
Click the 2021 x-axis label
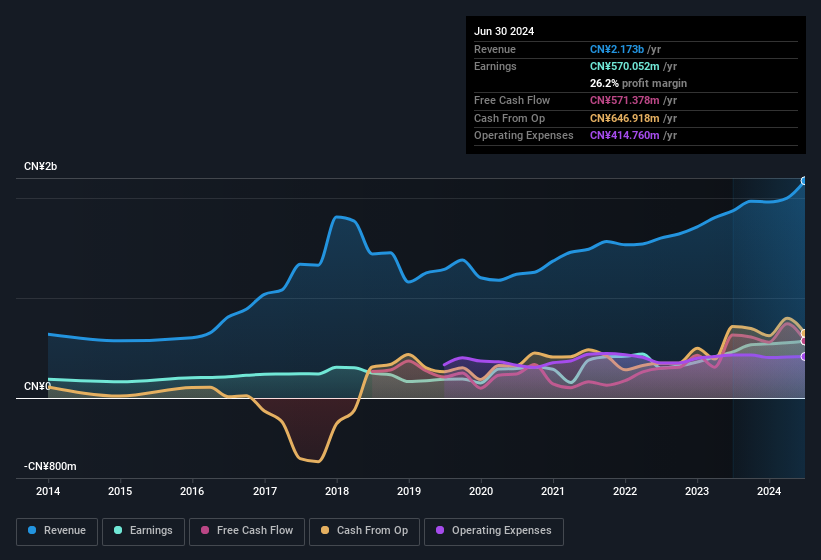point(553,491)
